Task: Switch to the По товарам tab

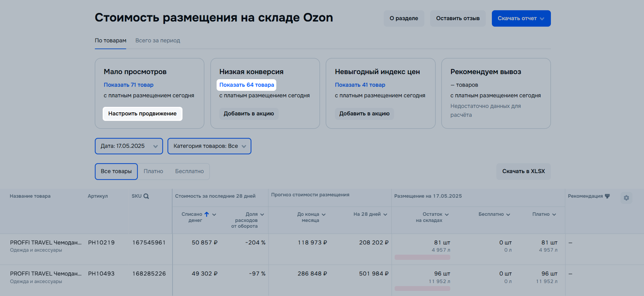Action: [111, 41]
